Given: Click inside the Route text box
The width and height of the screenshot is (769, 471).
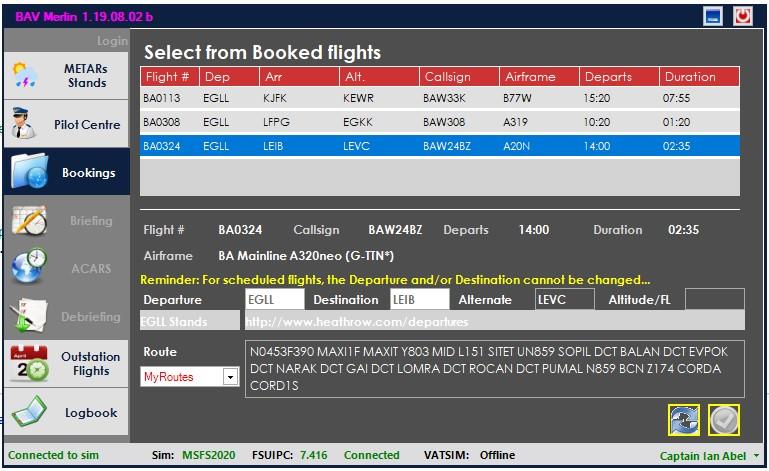Looking at the screenshot, I should pos(494,369).
